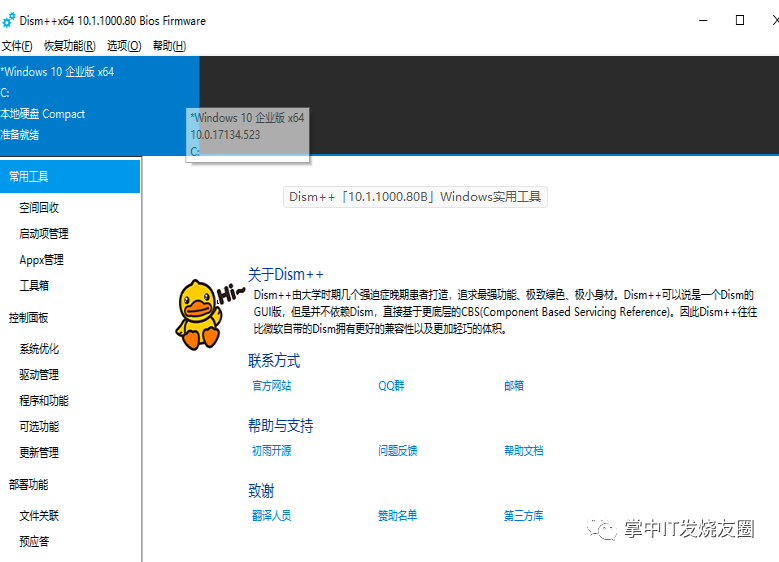The image size is (779, 562).
Task: Select 部署功能 section header
Action: [29, 484]
